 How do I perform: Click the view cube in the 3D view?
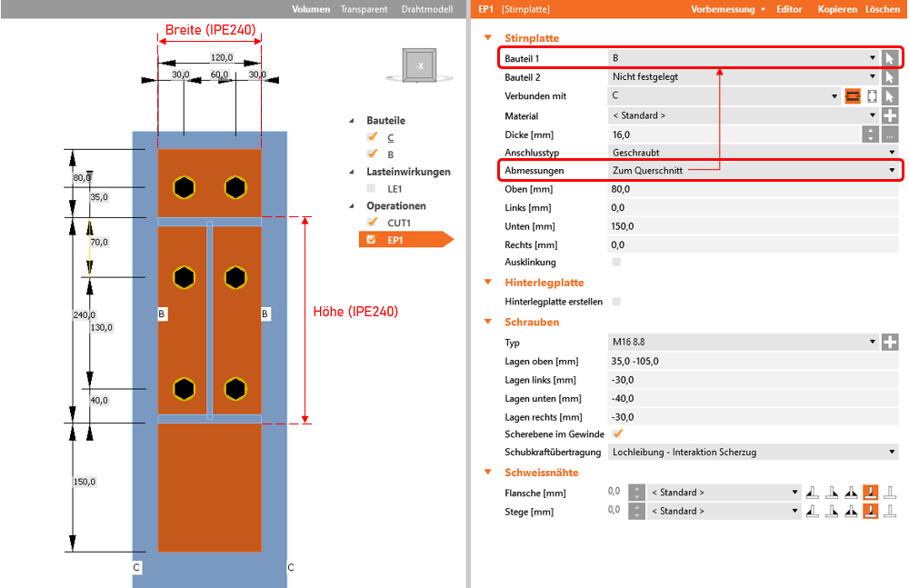coord(420,66)
